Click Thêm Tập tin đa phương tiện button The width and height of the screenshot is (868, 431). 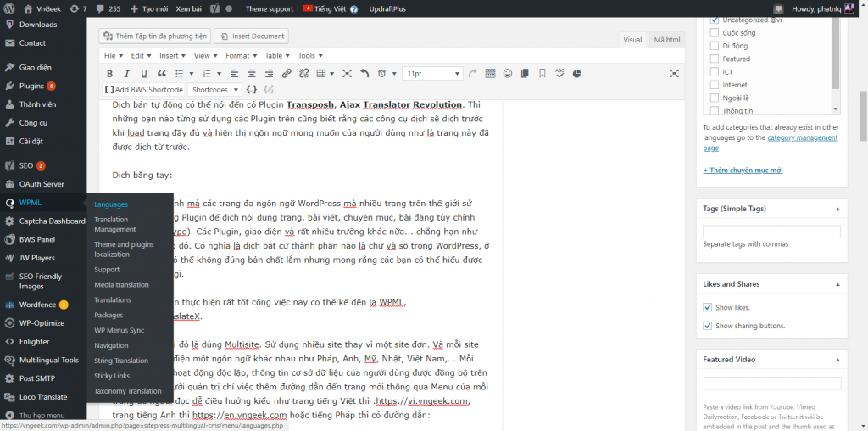[154, 36]
